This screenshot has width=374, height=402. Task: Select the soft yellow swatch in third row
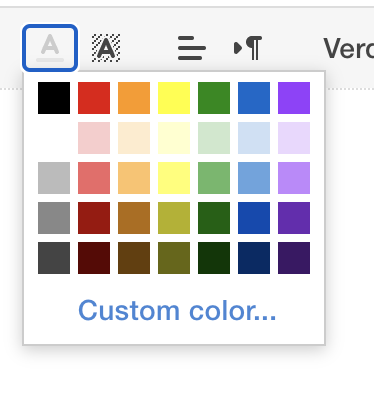(174, 178)
